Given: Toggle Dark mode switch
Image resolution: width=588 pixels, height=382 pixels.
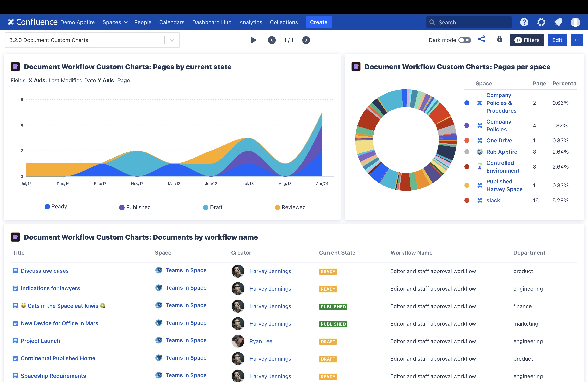Looking at the screenshot, I should 465,40.
